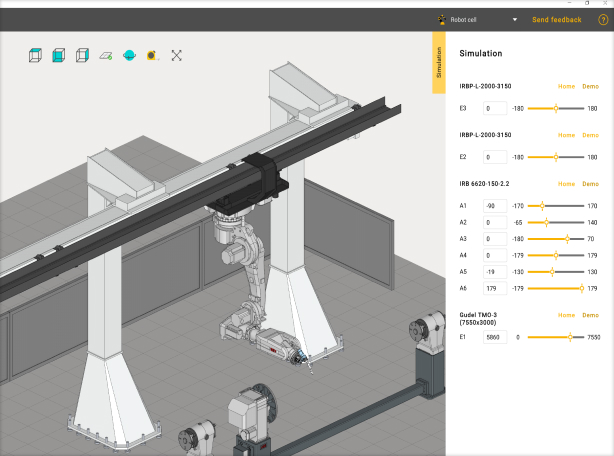Click the Robot cell robot icon
614x456 pixels.
(x=441, y=19)
